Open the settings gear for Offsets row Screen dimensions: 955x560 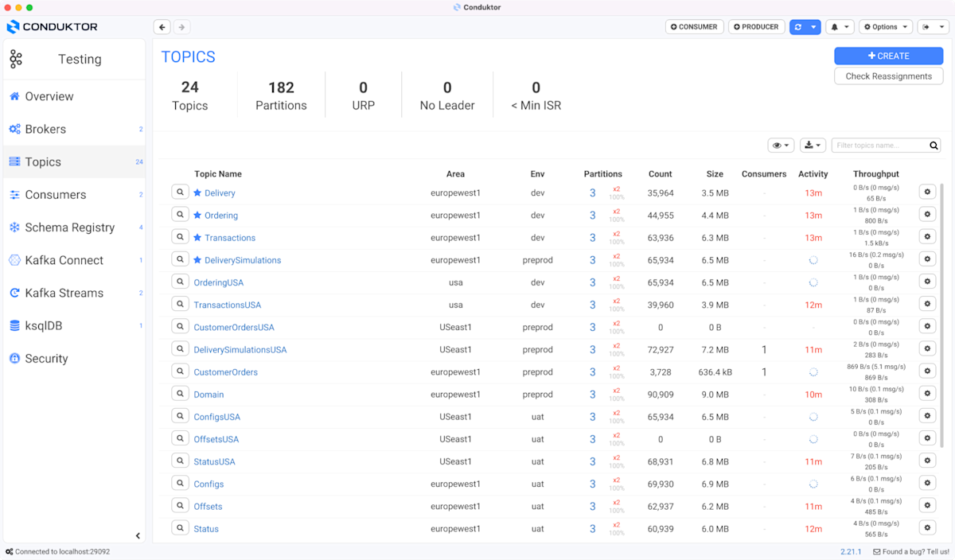927,505
